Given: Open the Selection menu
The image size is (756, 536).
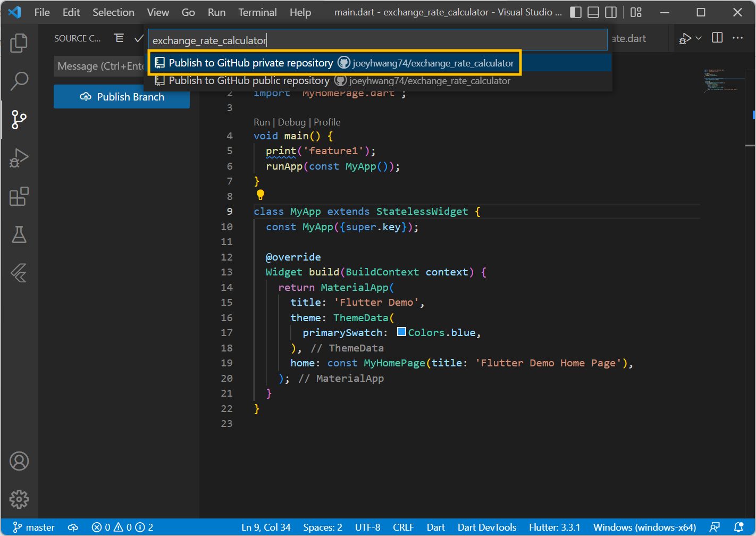Looking at the screenshot, I should click(x=113, y=12).
